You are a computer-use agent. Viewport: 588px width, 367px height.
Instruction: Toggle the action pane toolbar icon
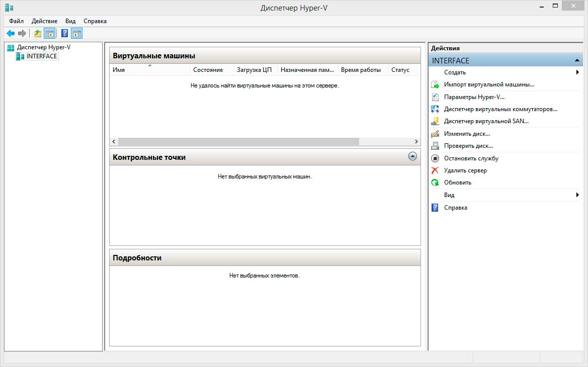click(76, 34)
